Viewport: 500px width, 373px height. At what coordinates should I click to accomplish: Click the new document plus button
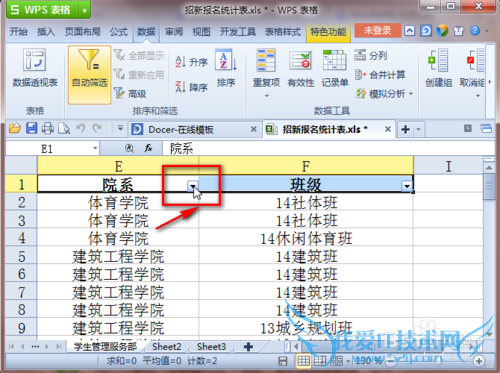click(x=405, y=129)
